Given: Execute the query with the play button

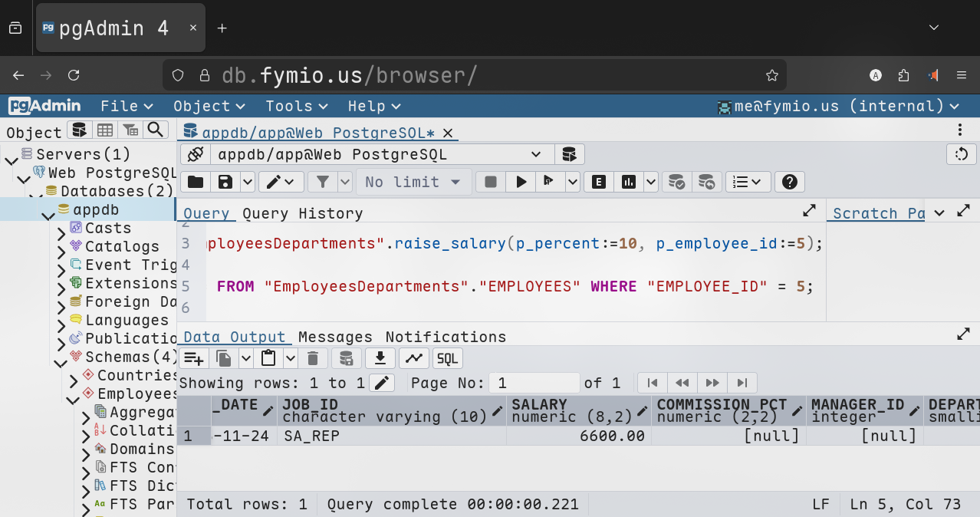Looking at the screenshot, I should pos(521,182).
